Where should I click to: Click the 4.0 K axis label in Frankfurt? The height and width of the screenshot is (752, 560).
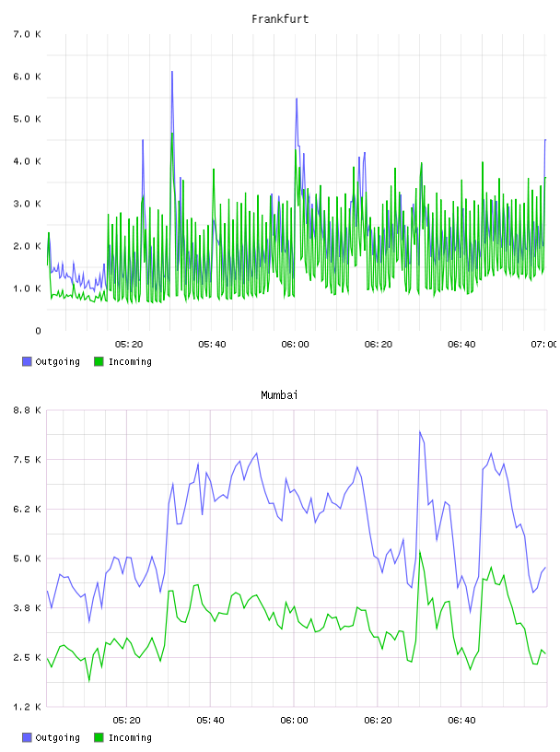[x=28, y=161]
